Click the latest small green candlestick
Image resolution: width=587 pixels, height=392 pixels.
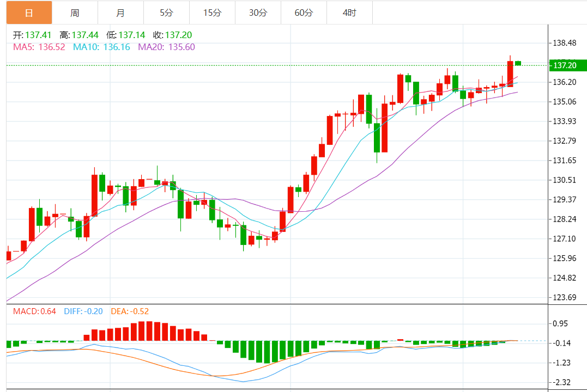[x=518, y=63]
